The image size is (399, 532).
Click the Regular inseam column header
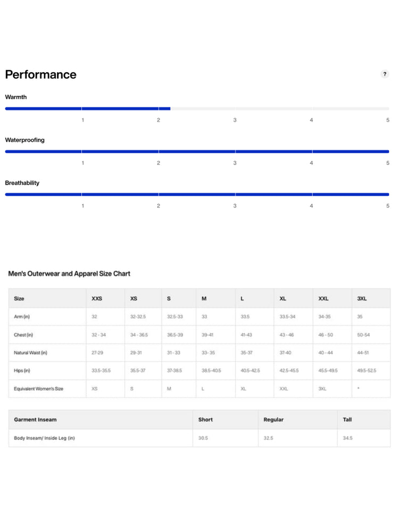(x=273, y=420)
